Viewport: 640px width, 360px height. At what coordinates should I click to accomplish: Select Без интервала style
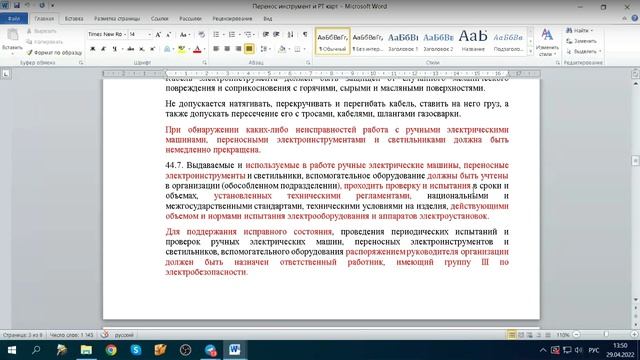coord(368,41)
